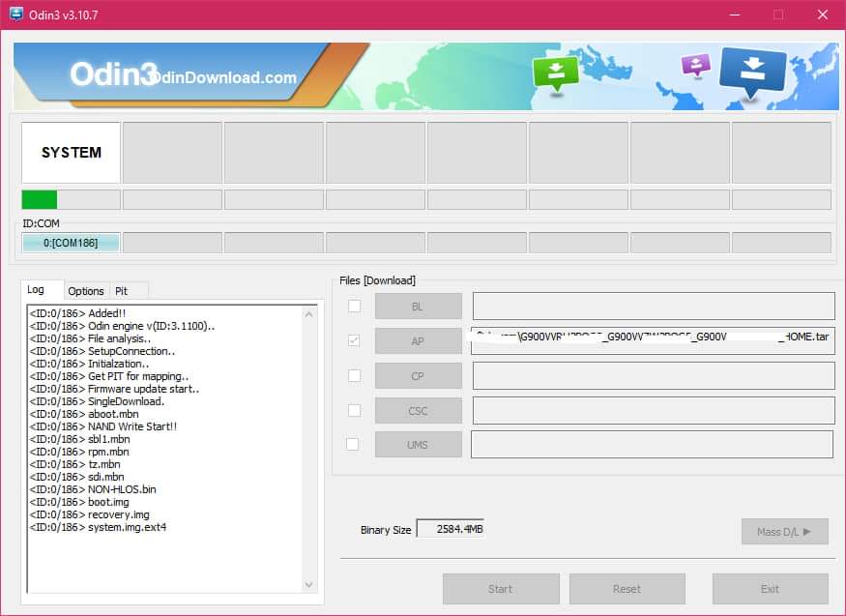Click log scrollbar up arrow
This screenshot has height=616, width=846.
point(308,314)
